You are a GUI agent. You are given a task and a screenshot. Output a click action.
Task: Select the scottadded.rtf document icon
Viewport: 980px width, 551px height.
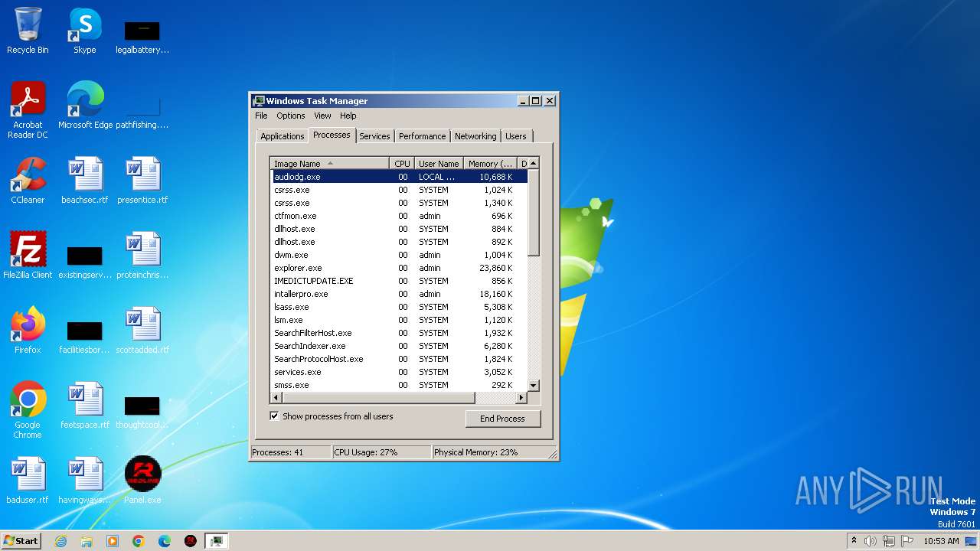point(142,331)
